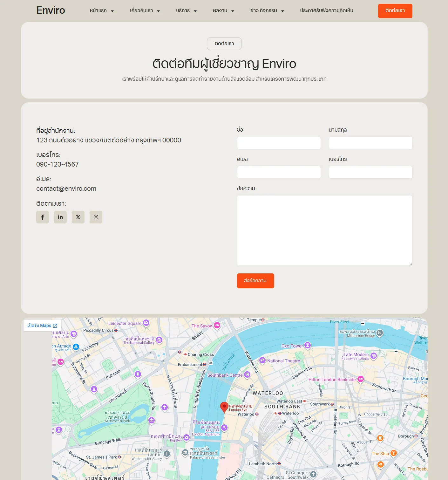This screenshot has height=480, width=448.
Task: Open the LinkedIn social icon
Action: coord(60,217)
